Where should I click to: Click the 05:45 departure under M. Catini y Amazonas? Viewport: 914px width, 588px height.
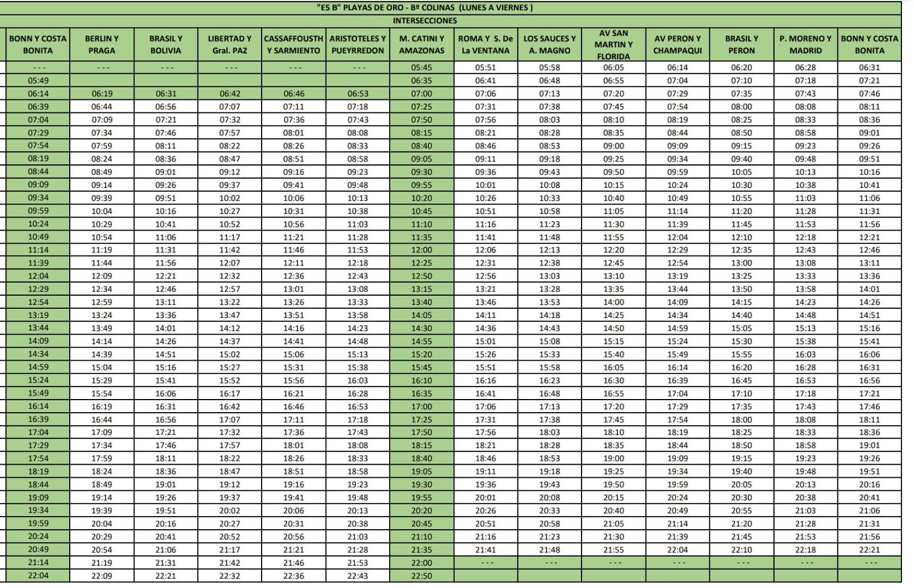tap(422, 67)
